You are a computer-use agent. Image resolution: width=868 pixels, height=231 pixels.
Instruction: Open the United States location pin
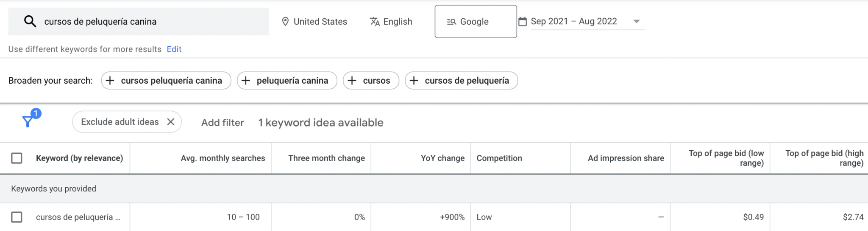286,21
